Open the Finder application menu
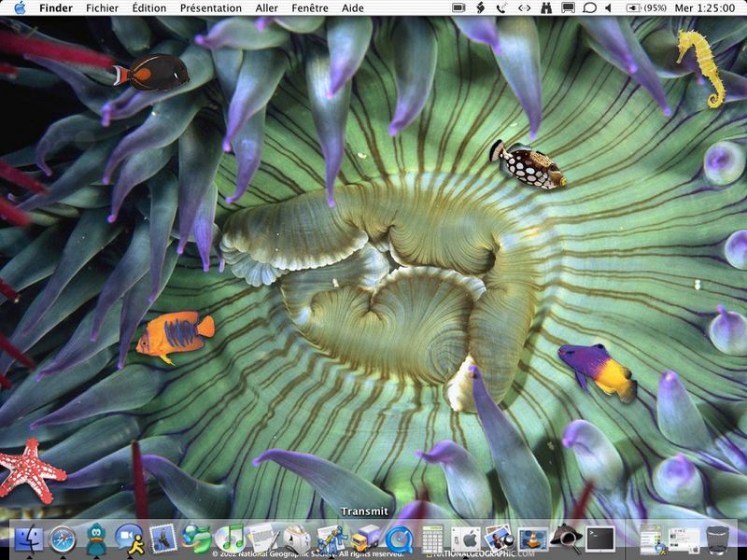Viewport: 747px width, 560px height. [56, 8]
